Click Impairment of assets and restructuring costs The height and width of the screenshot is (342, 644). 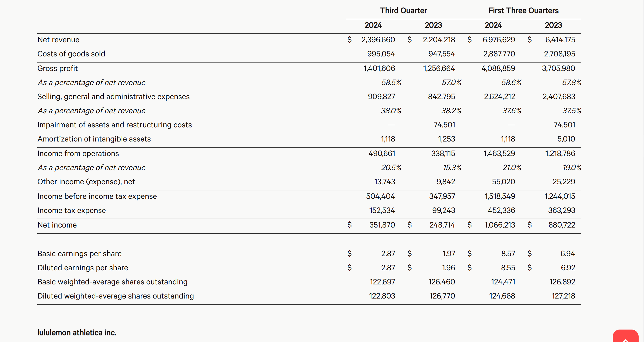tap(115, 125)
